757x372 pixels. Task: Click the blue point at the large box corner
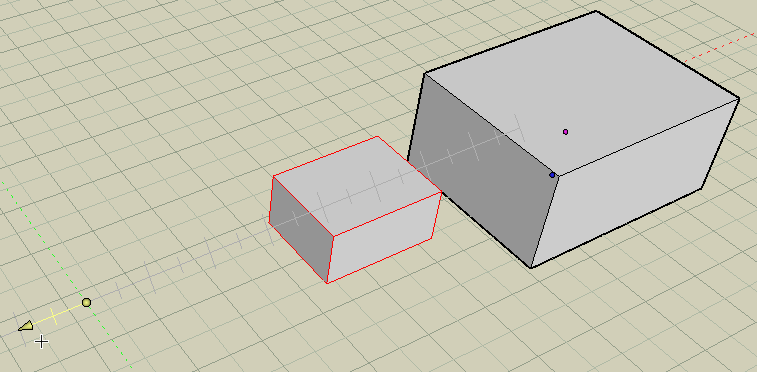[552, 175]
